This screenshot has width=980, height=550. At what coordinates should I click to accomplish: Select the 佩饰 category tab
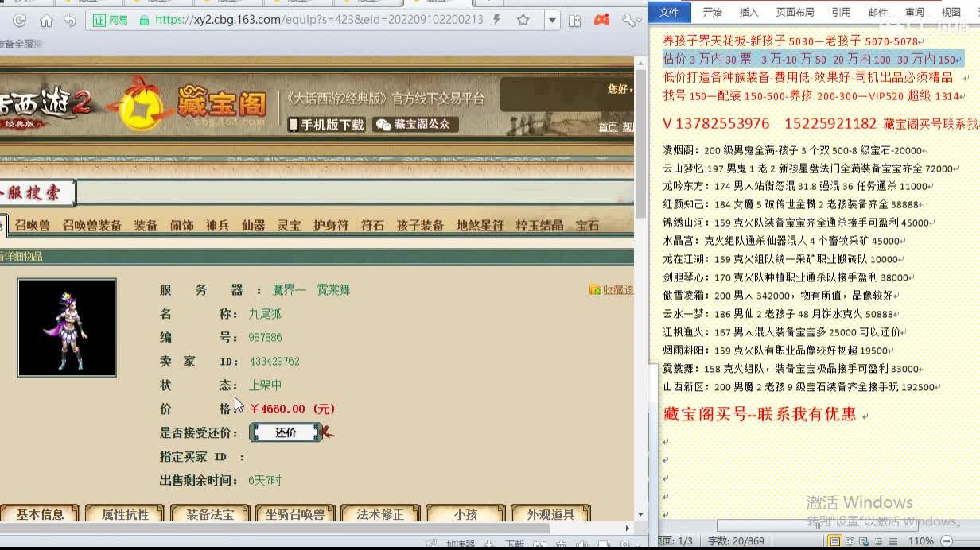181,226
